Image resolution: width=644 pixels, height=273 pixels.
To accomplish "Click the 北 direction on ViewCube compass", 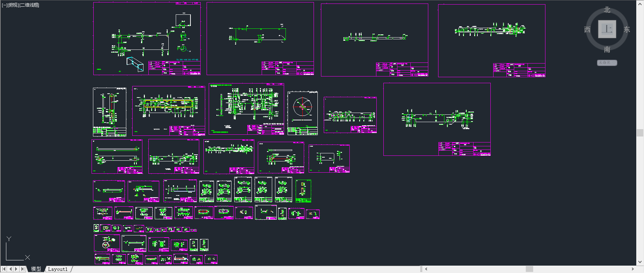I will [x=607, y=10].
